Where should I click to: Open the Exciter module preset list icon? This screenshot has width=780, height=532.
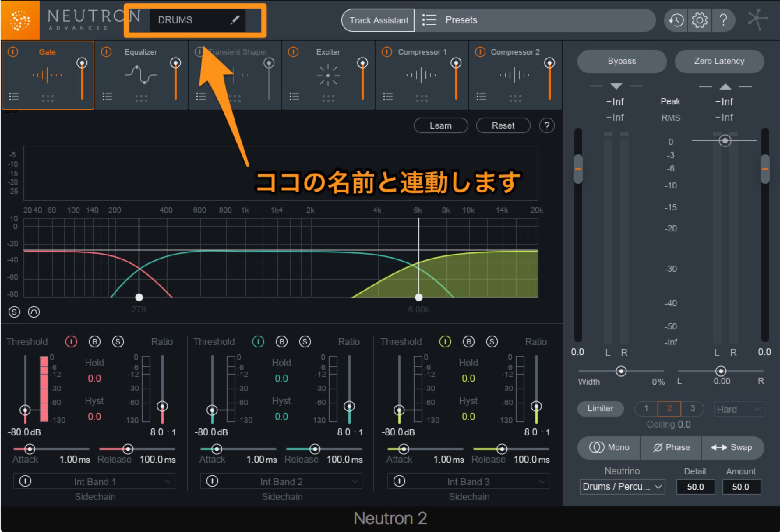[295, 97]
